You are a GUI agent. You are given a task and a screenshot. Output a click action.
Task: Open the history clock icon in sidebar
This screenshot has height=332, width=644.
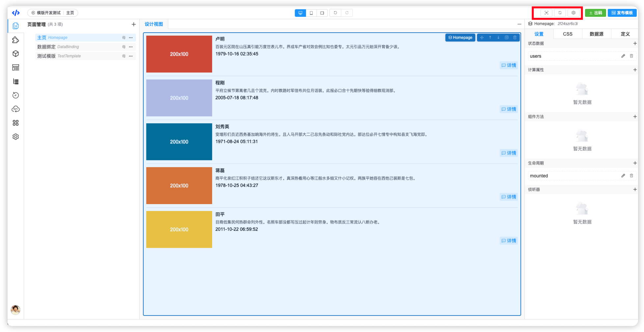tap(15, 95)
